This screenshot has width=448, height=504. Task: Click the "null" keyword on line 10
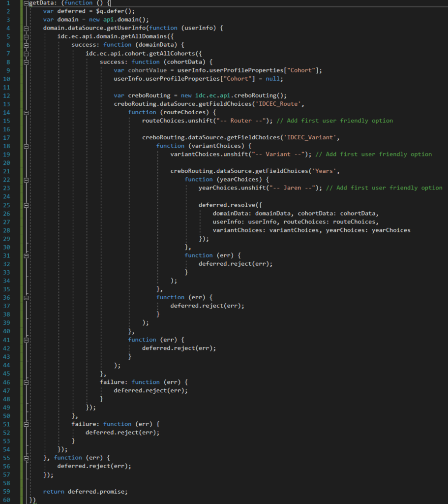pyautogui.click(x=272, y=78)
